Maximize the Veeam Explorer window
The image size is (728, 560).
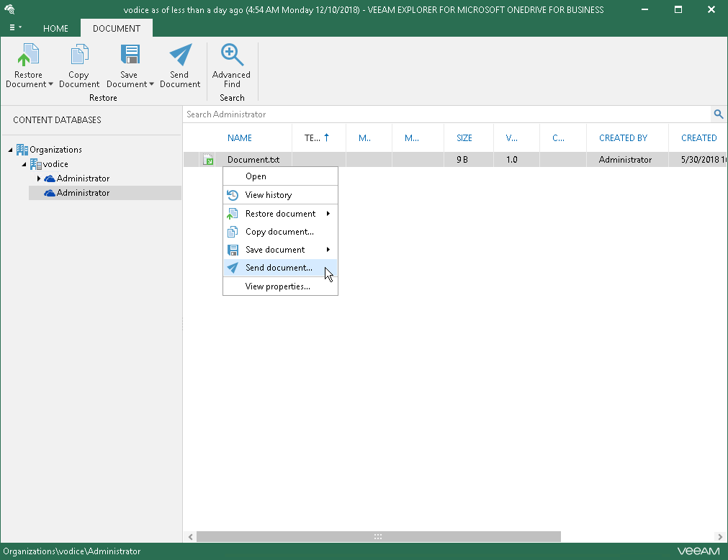pos(678,9)
